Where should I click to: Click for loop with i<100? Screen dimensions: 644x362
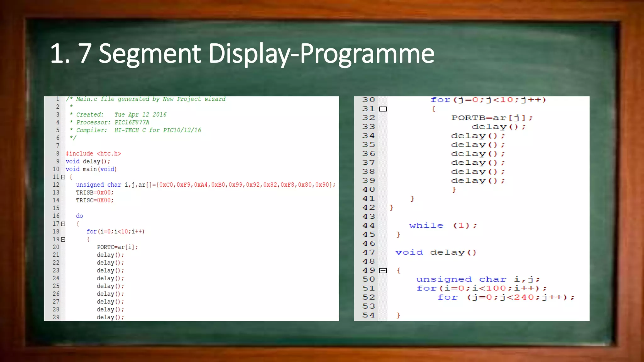[x=481, y=288]
